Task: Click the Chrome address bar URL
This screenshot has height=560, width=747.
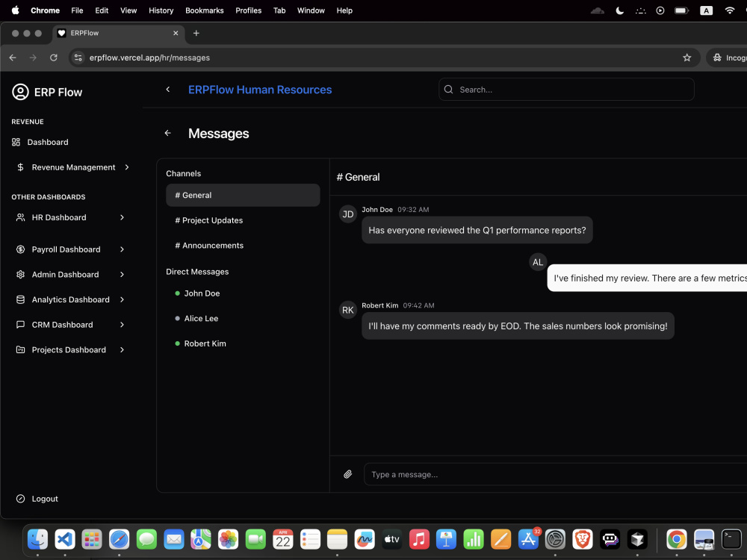Action: pos(149,57)
